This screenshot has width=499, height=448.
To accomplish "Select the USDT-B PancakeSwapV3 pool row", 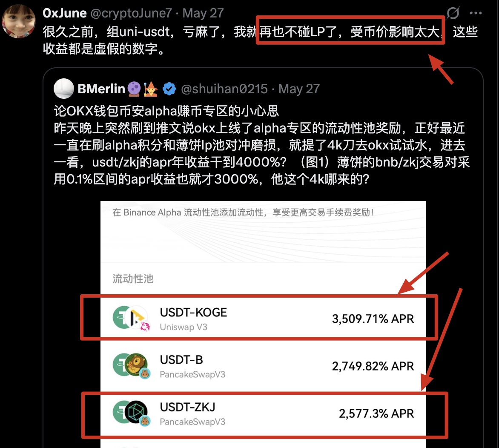I will pos(263,365).
